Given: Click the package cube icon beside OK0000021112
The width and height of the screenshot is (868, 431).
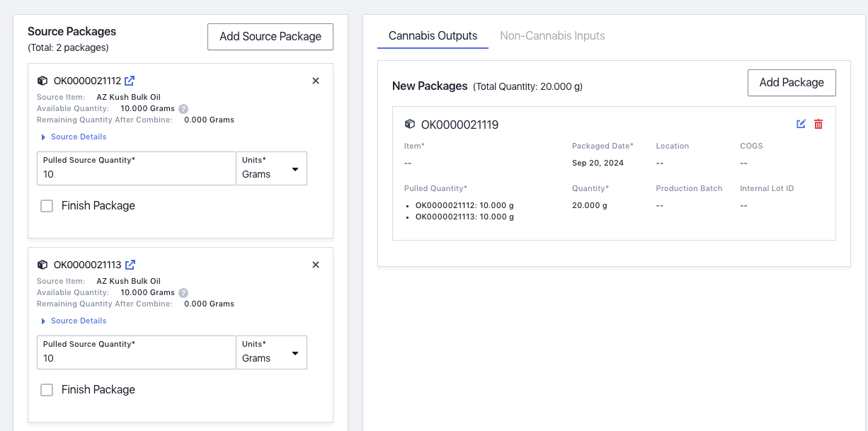Looking at the screenshot, I should point(41,81).
